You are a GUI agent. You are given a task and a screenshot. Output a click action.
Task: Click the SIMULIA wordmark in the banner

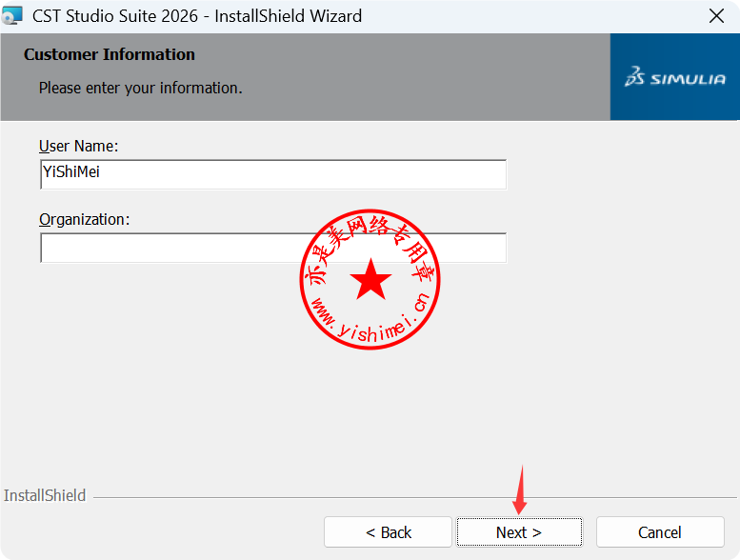pos(688,79)
